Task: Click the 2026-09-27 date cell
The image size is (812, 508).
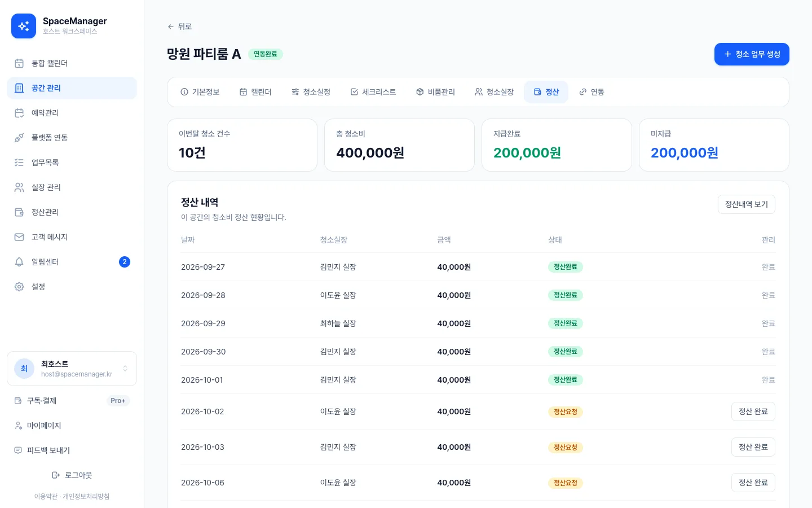Action: (x=203, y=267)
